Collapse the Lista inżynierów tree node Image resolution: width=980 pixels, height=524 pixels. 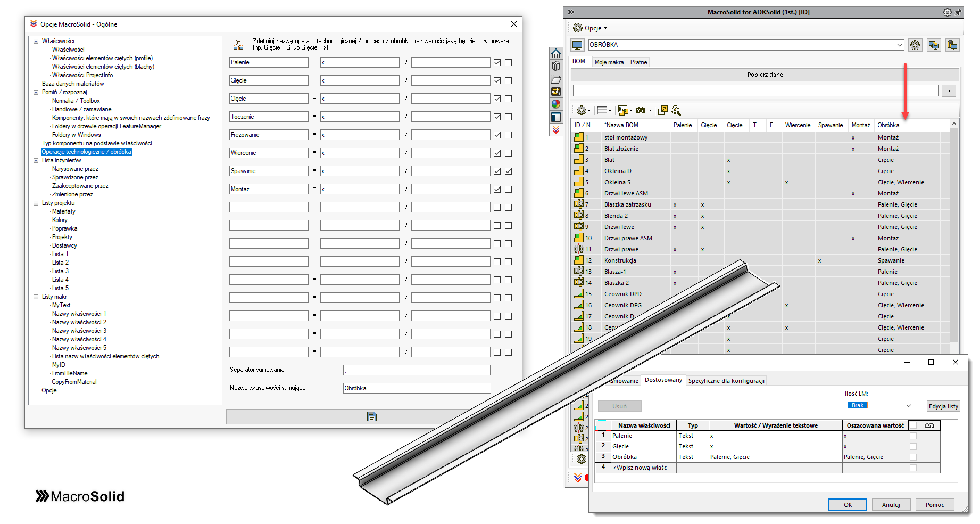tap(36, 160)
